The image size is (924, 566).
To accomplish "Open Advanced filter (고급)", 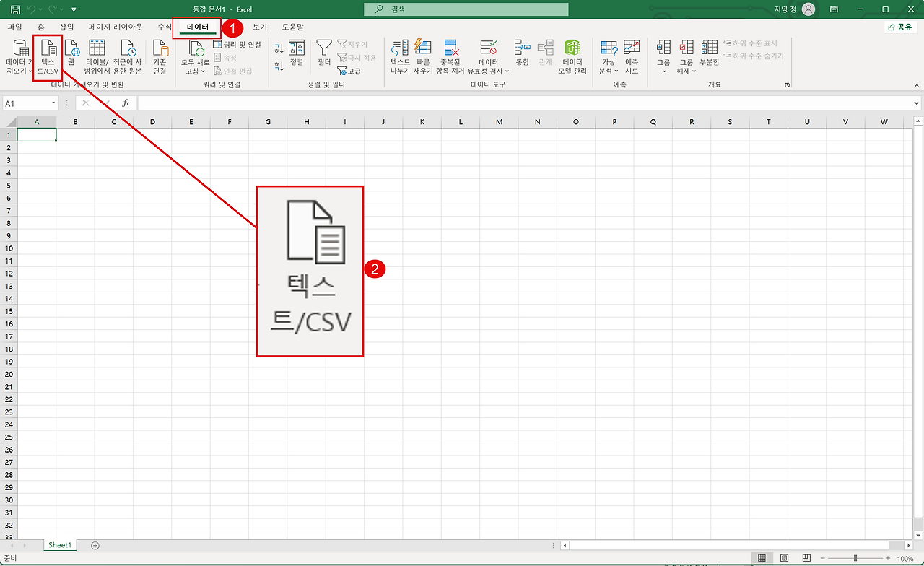I will point(349,71).
